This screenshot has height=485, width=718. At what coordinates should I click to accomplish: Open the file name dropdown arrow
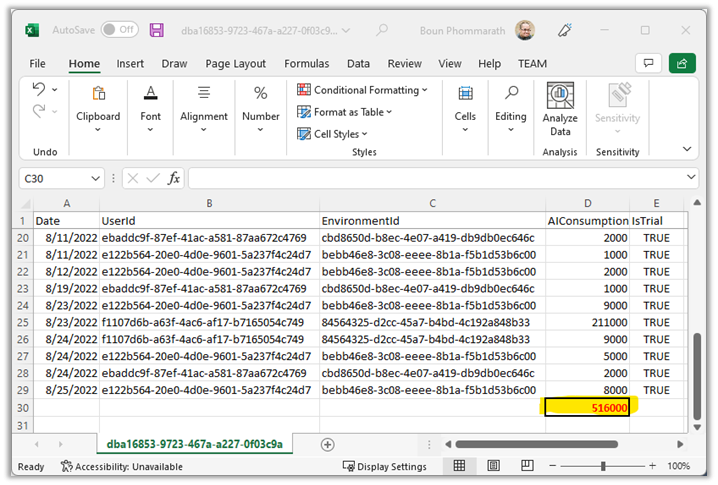coord(346,31)
